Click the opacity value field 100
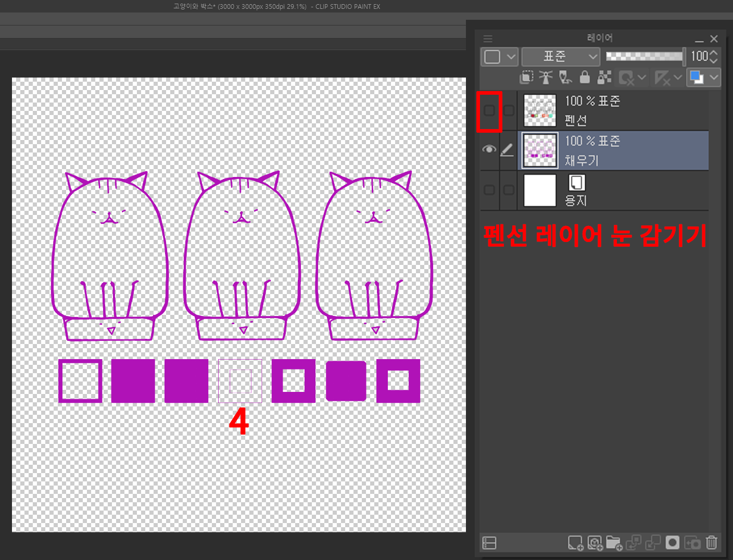 (x=699, y=56)
